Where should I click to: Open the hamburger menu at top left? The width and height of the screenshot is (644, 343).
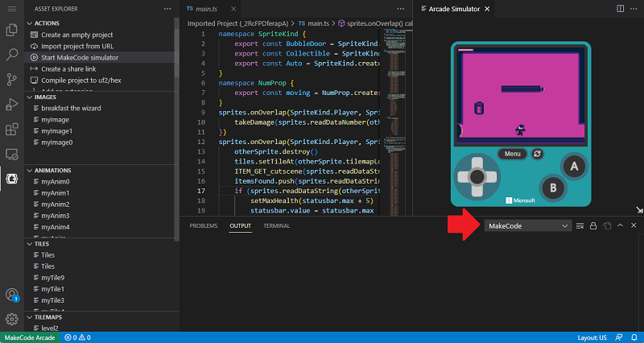pyautogui.click(x=12, y=9)
